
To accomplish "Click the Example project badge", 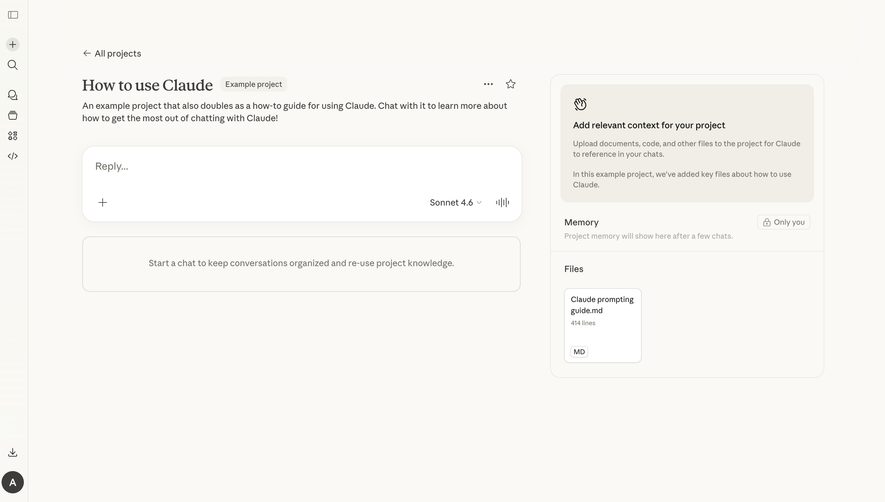I will pos(253,84).
